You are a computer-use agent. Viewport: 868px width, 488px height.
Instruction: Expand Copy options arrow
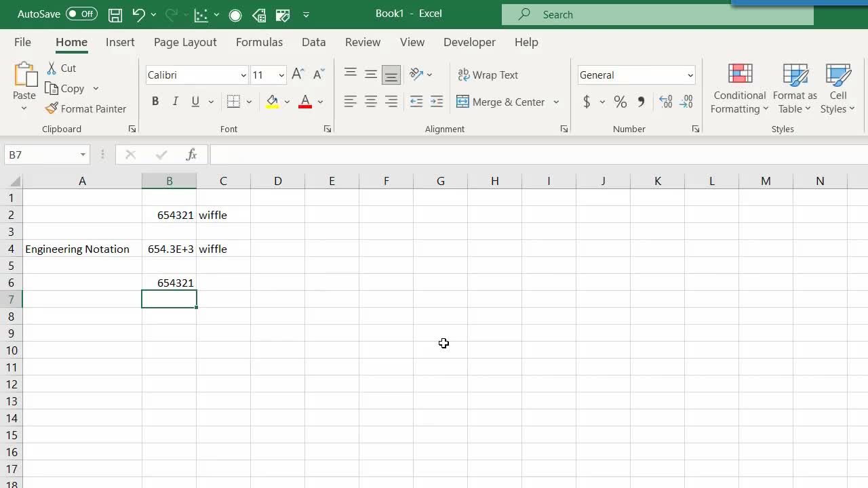pyautogui.click(x=96, y=88)
